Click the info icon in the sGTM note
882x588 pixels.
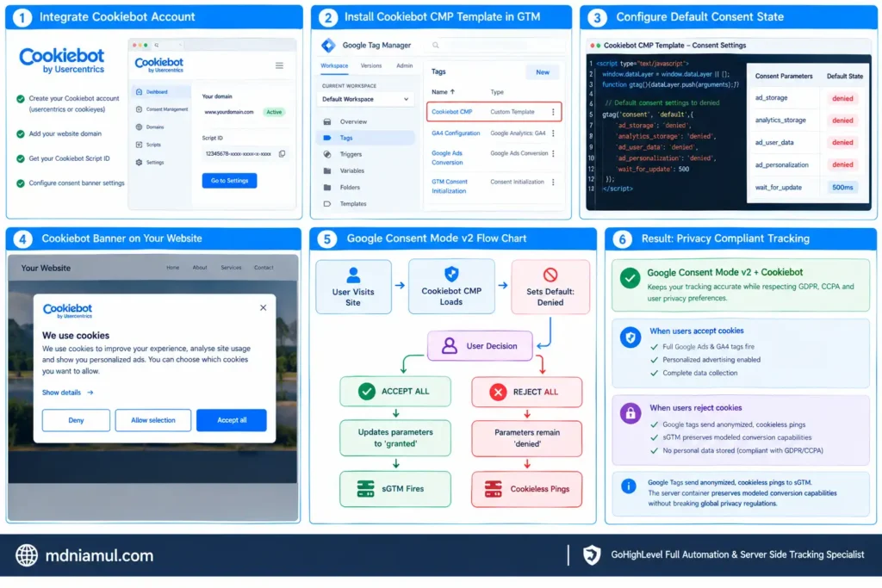coord(628,486)
